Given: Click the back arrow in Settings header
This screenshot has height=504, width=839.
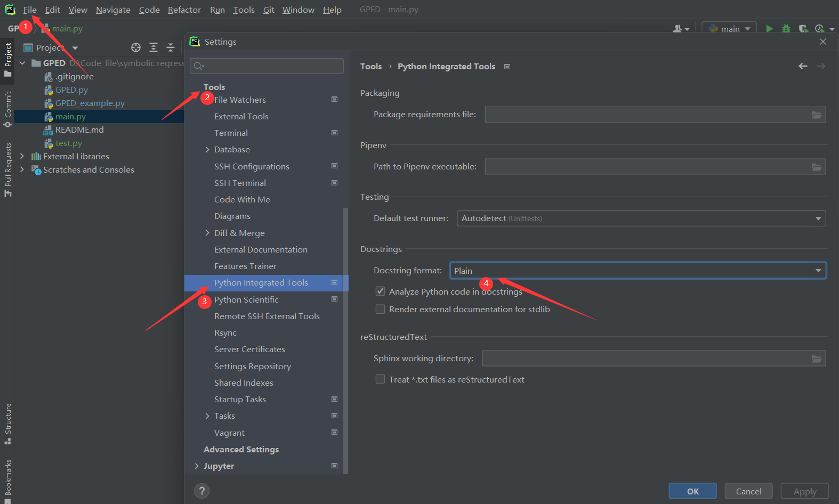Looking at the screenshot, I should 803,66.
